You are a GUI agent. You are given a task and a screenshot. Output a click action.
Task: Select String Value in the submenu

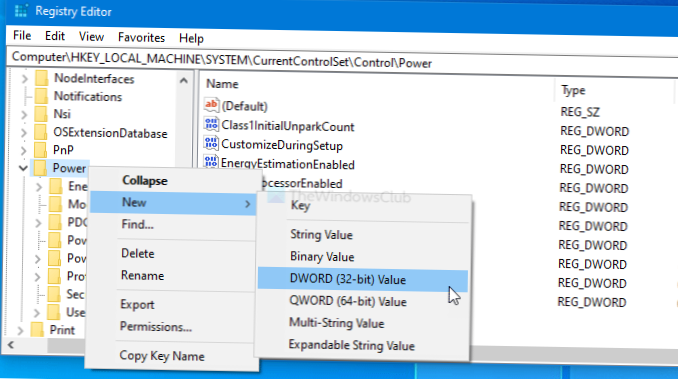[321, 235]
